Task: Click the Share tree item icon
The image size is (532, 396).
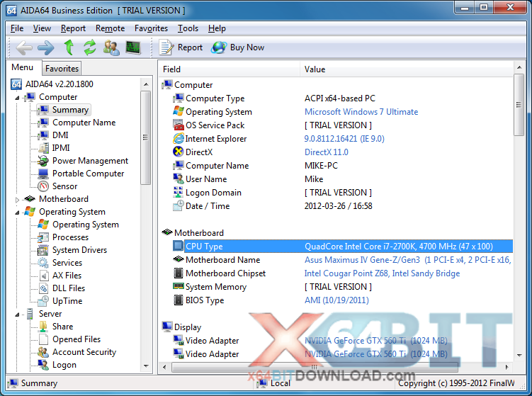Action: coord(43,327)
